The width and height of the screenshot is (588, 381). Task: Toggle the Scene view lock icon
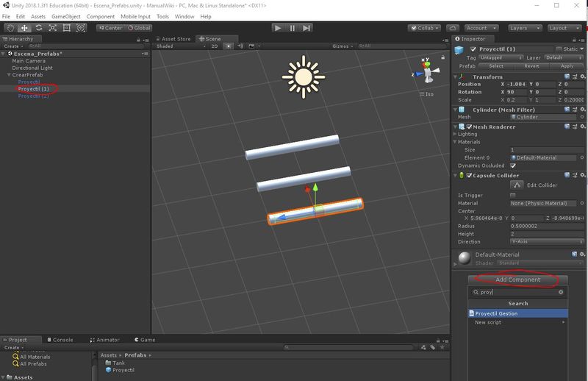pos(443,57)
